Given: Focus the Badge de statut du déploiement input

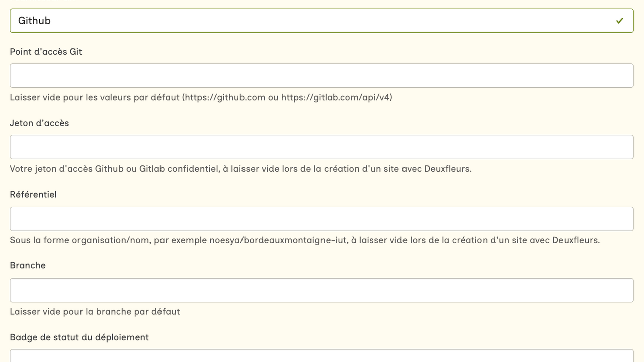Looking at the screenshot, I should pos(321,356).
